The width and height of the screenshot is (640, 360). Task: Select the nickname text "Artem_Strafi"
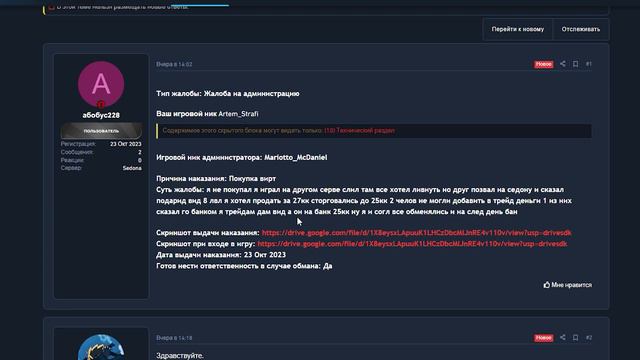[x=238, y=114]
